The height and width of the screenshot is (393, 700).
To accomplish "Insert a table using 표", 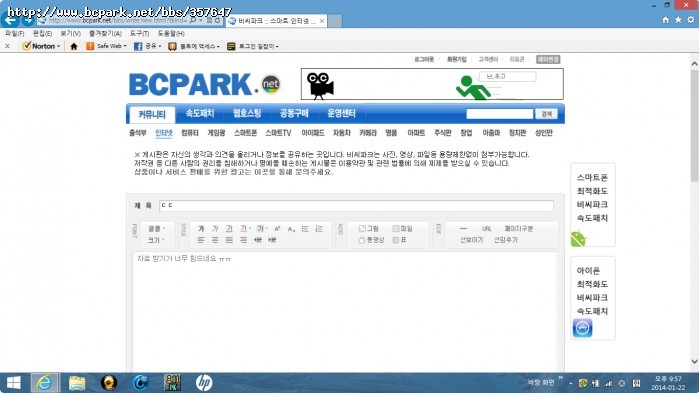I will coord(400,240).
